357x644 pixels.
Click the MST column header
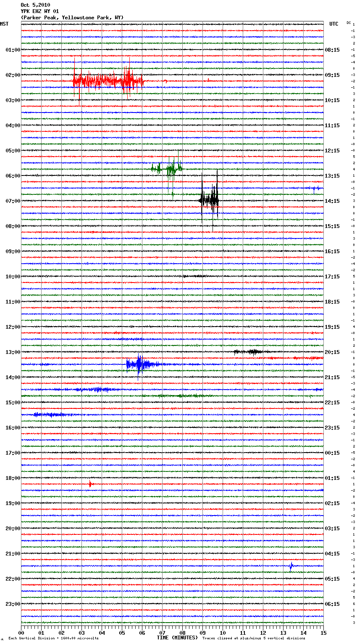[x=4, y=24]
